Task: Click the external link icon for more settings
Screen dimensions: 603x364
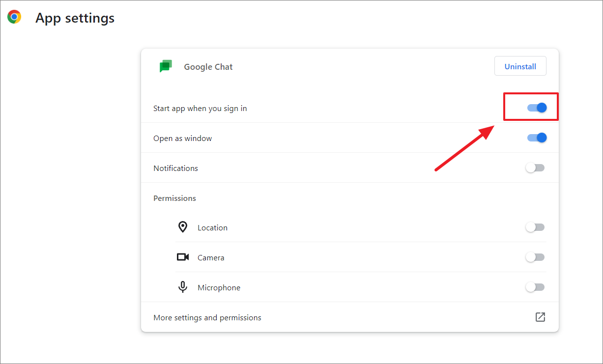Action: pos(540,317)
